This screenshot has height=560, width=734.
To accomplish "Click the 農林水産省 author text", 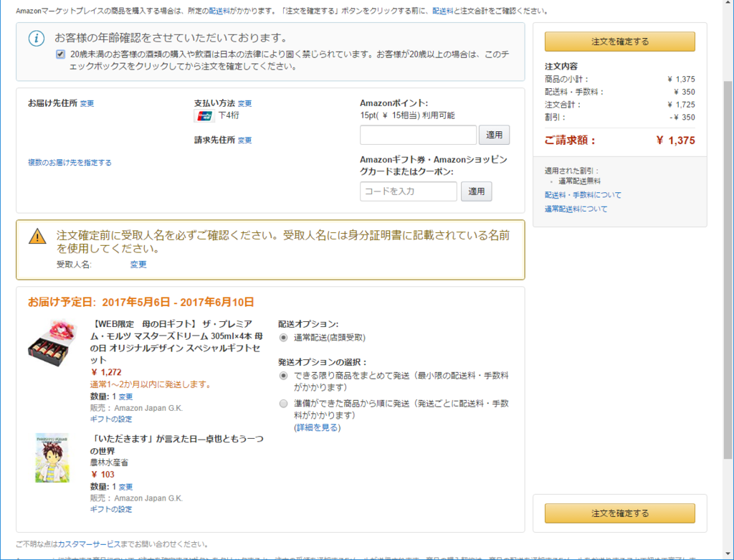I will (109, 462).
